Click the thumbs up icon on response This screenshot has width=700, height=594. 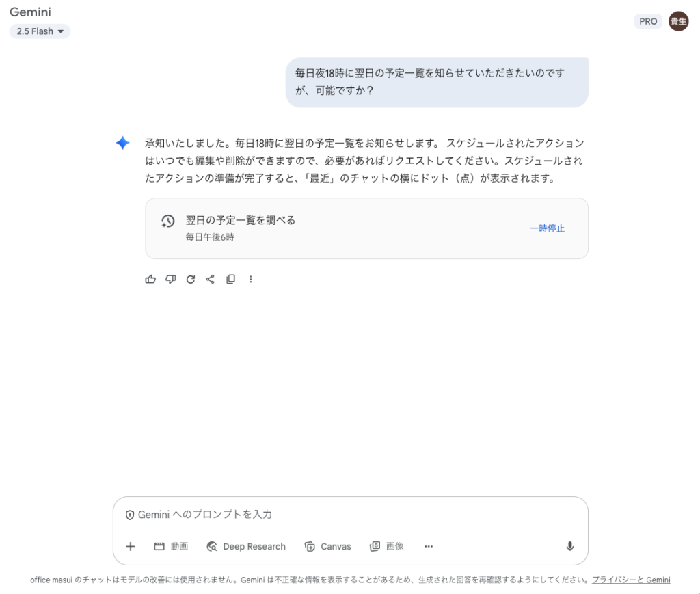click(x=150, y=279)
